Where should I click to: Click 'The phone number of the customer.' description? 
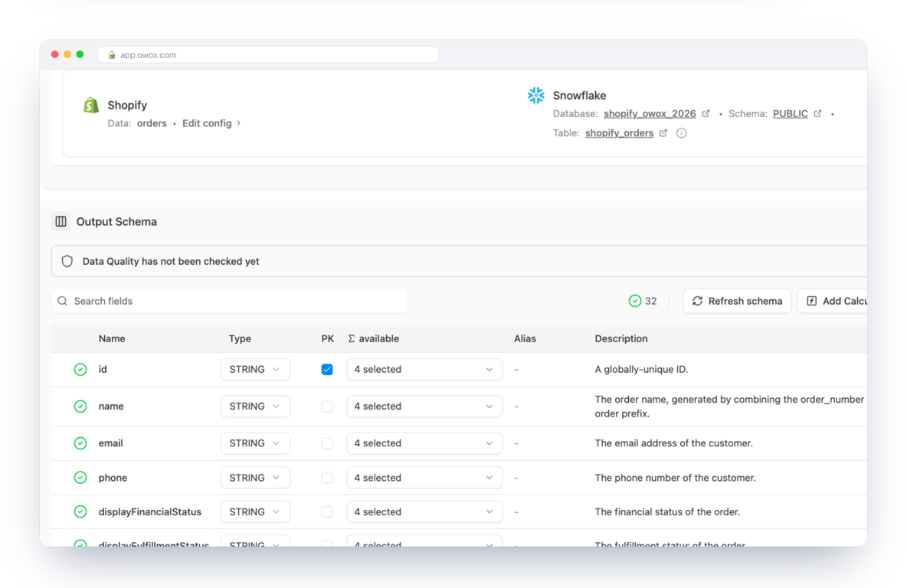pos(675,478)
